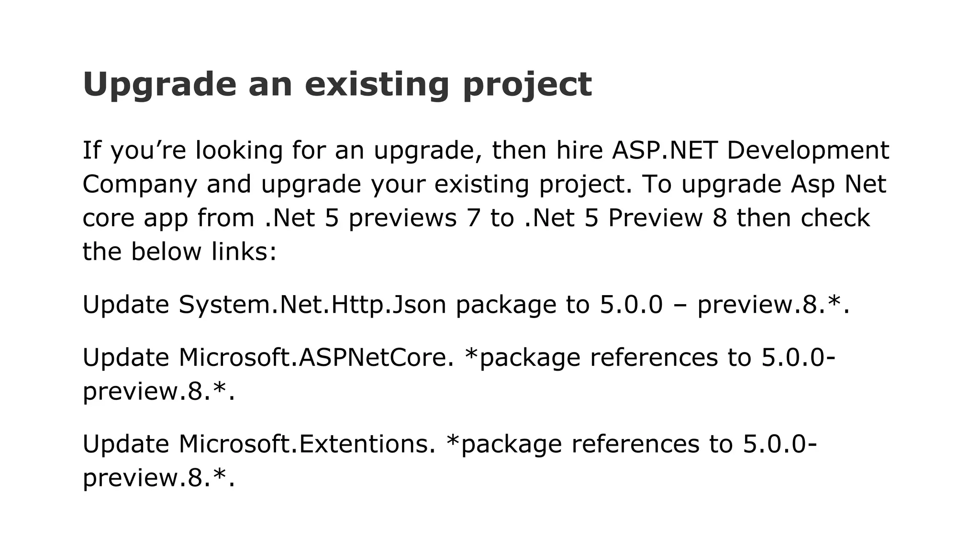Click the heading 'Upgrade an existing project'
Viewport: 980px width, 551px height.
pyautogui.click(x=337, y=85)
